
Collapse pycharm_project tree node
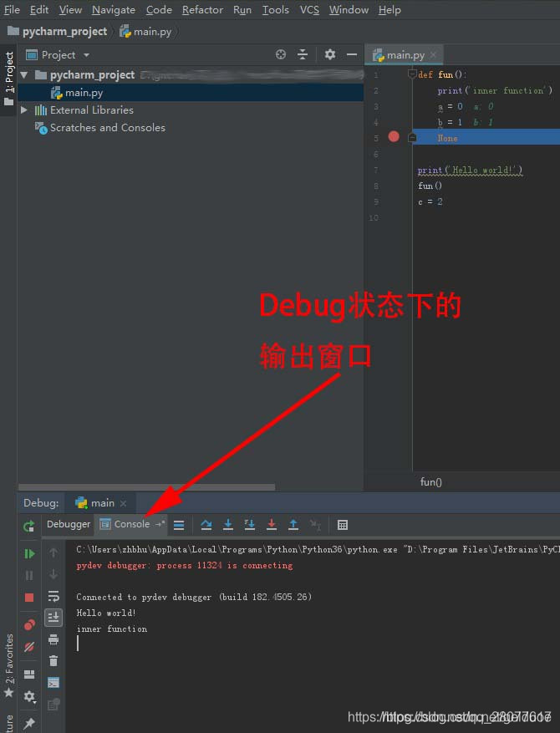click(x=24, y=74)
